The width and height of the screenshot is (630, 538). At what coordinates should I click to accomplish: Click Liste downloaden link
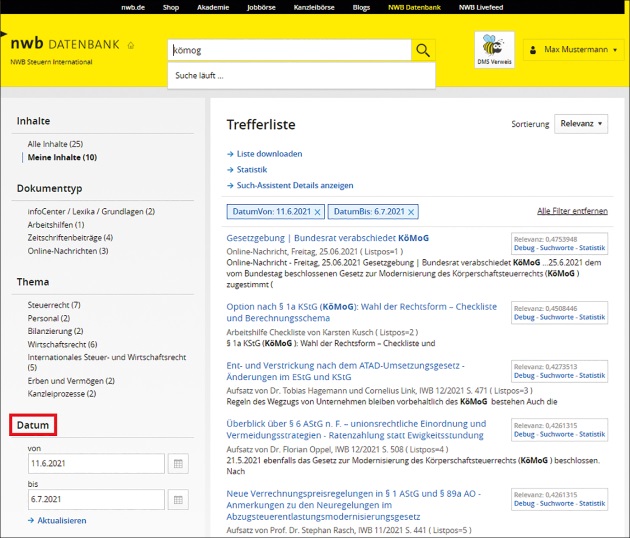(269, 154)
